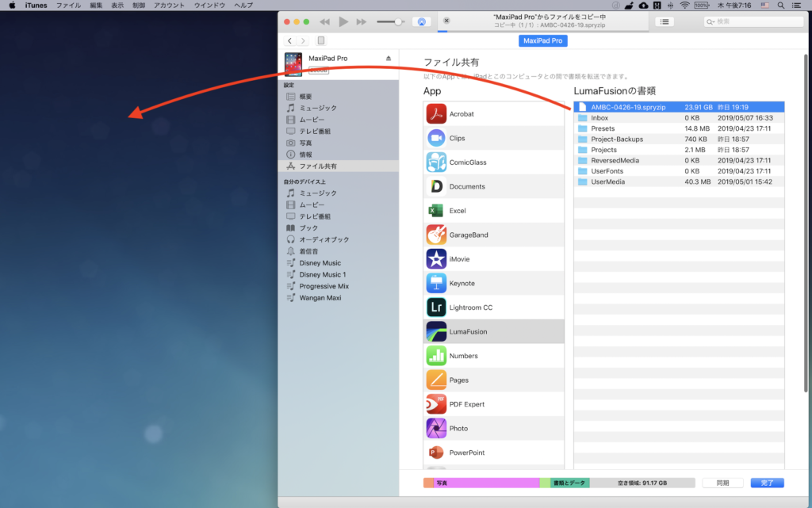
Task: Choose ComicGlass in the App list
Action: 493,162
